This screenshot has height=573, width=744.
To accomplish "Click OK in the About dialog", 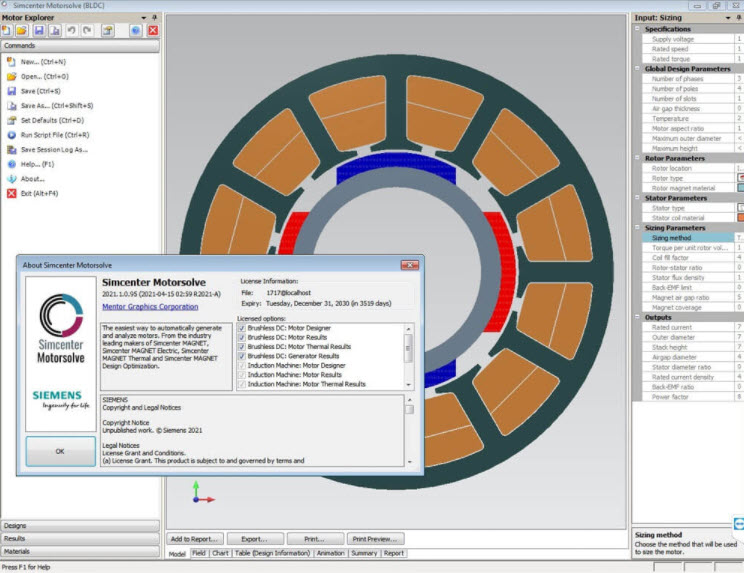I will 60,451.
